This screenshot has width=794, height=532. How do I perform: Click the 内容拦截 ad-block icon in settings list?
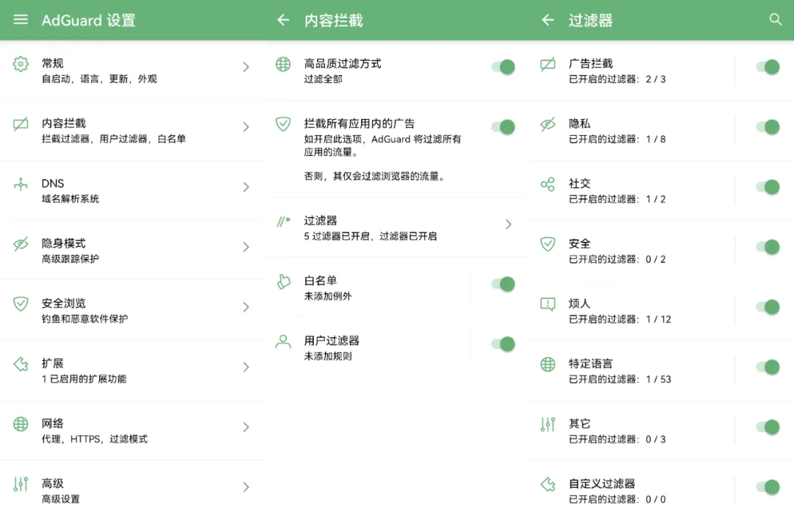tap(21, 123)
